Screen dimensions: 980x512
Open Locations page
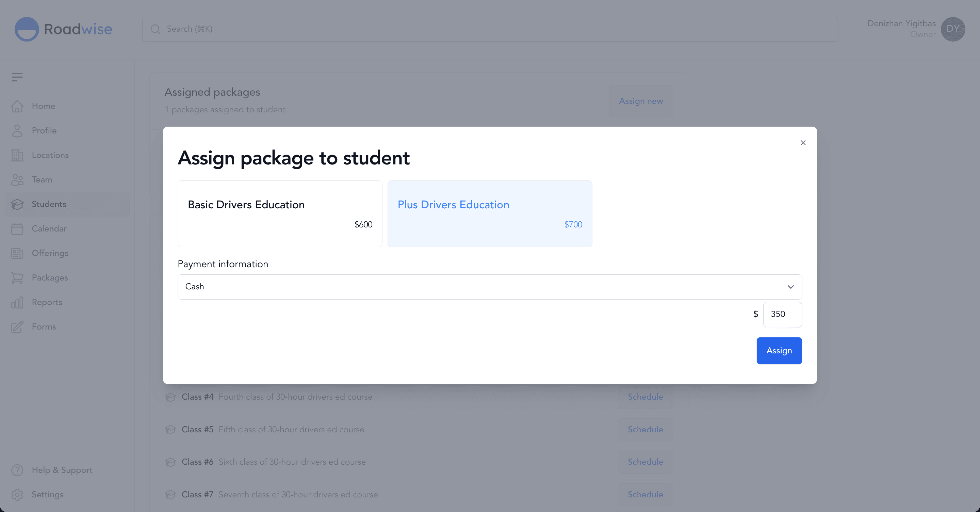click(67, 155)
